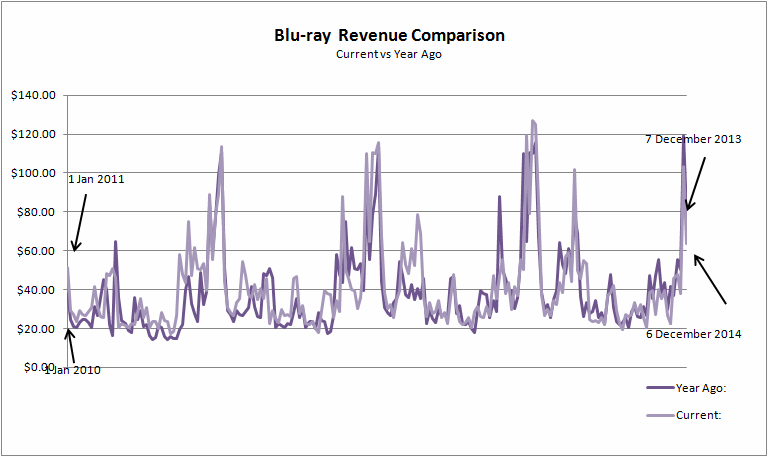Click the 7 December 2013 annotation text

pyautogui.click(x=692, y=139)
